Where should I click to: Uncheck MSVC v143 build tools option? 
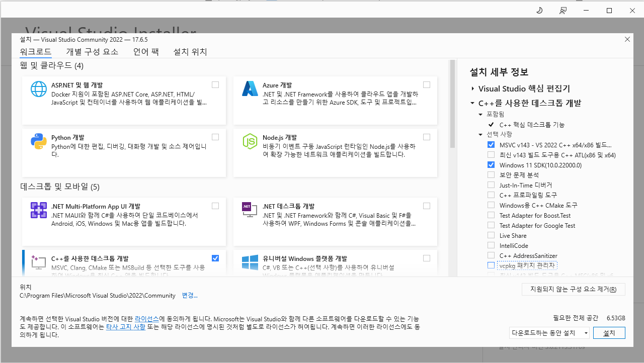pos(491,145)
